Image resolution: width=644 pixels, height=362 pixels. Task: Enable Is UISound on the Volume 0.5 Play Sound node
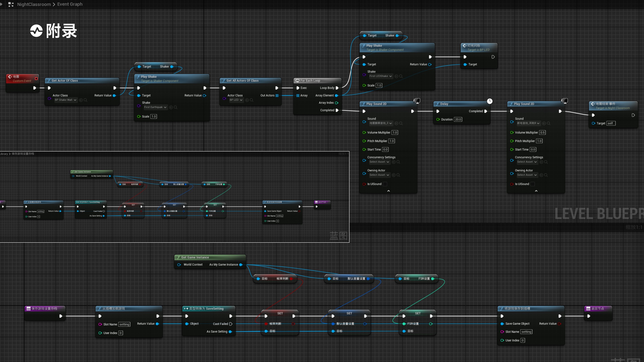click(x=532, y=184)
